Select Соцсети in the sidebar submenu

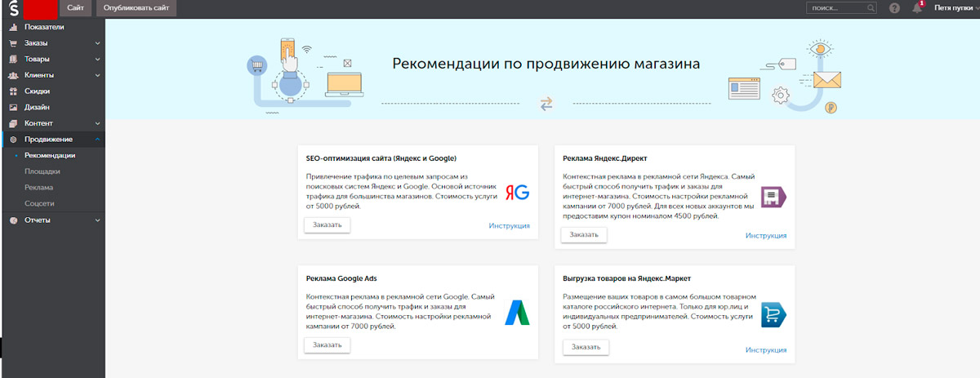(x=40, y=203)
